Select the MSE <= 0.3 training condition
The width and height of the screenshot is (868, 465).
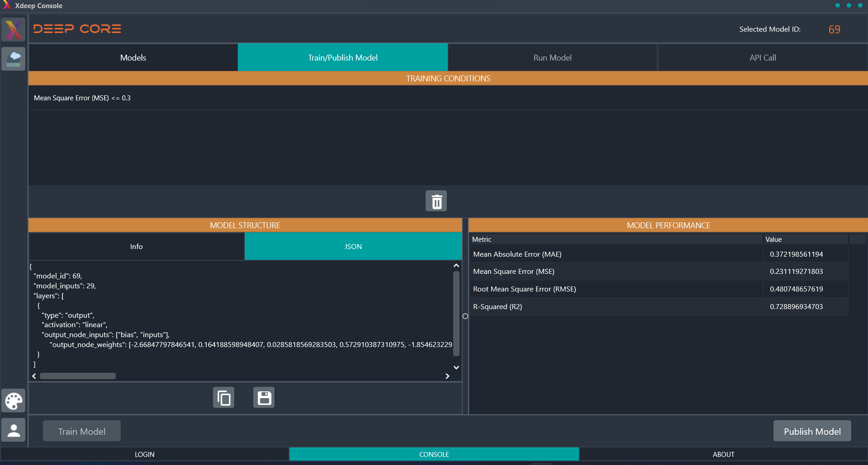pos(448,98)
